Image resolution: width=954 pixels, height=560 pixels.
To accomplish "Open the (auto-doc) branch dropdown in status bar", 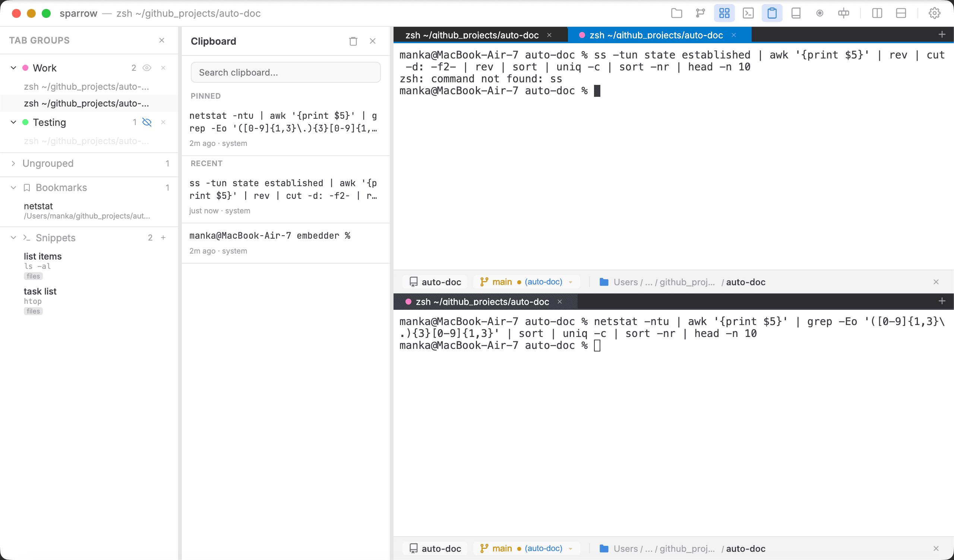I will point(571,282).
